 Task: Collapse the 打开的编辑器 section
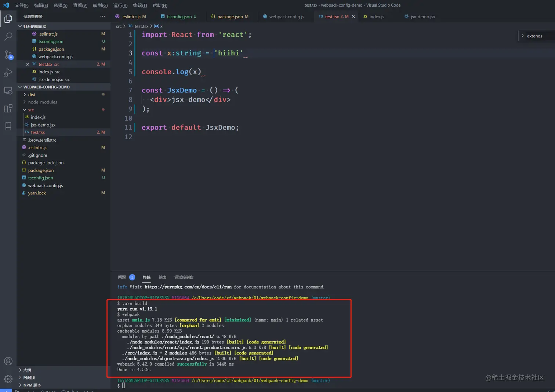click(x=64, y=26)
